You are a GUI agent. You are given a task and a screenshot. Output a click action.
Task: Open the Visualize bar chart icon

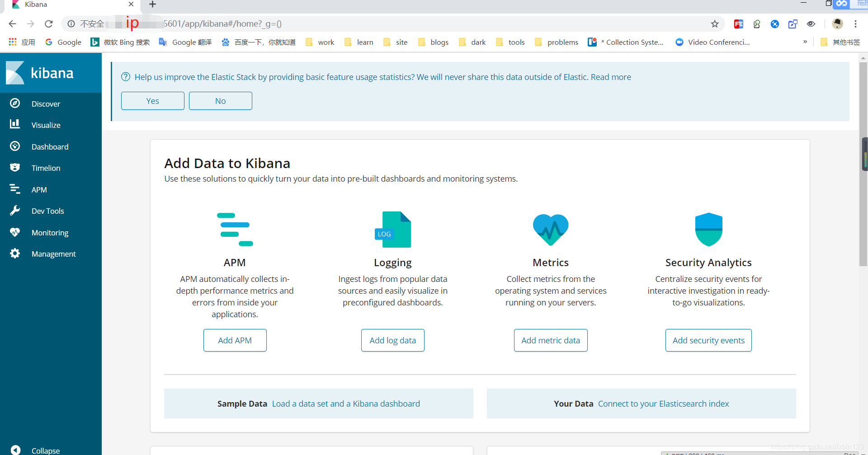pos(15,124)
